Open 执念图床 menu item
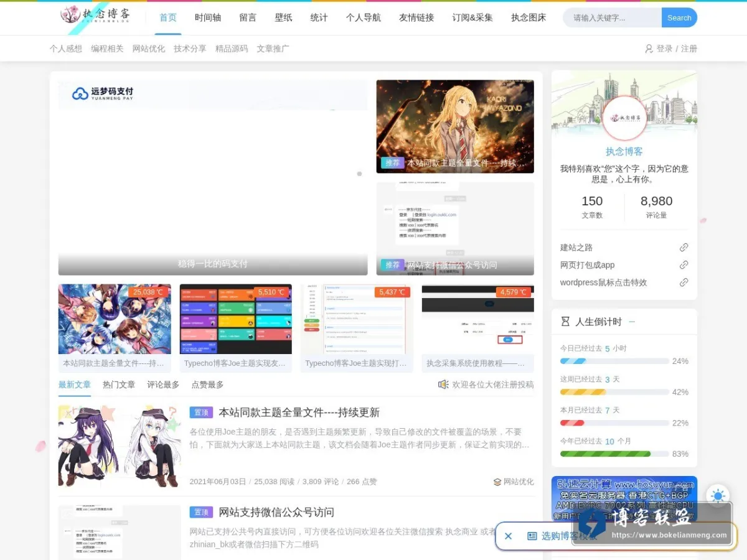747x560 pixels. (529, 17)
